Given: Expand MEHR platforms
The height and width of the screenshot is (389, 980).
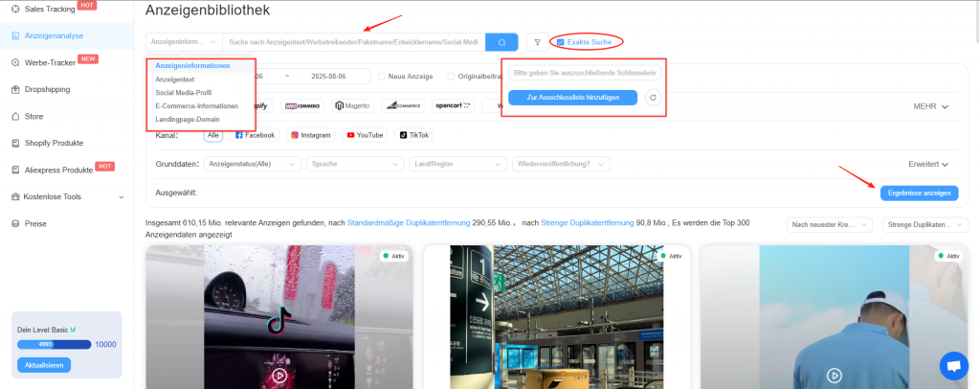Looking at the screenshot, I should [930, 106].
